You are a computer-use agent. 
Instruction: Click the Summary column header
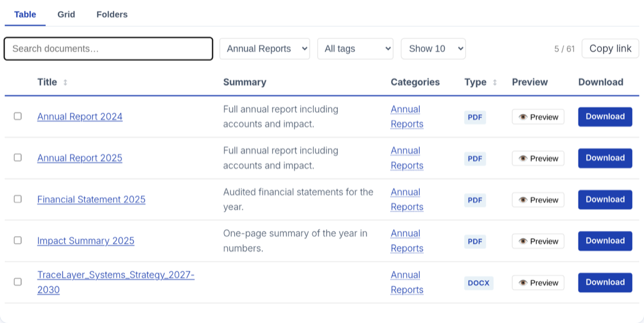pyautogui.click(x=245, y=82)
